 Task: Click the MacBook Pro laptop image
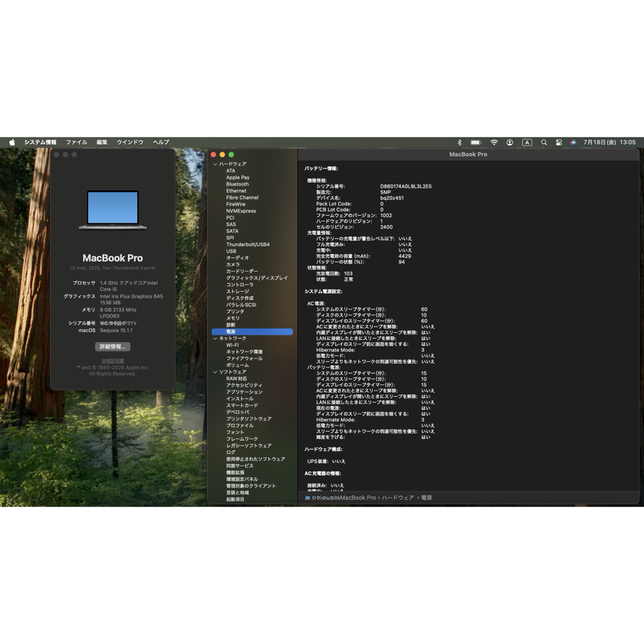113,209
